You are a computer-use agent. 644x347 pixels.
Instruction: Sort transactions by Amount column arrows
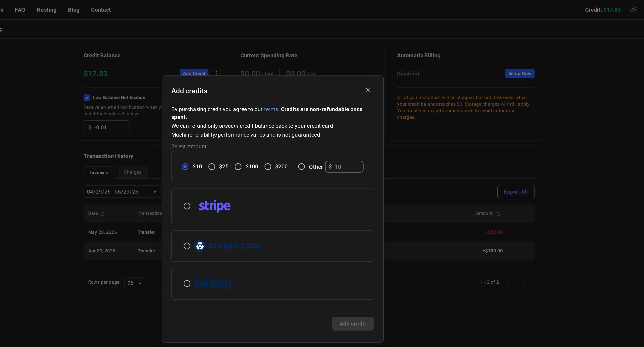(x=498, y=214)
